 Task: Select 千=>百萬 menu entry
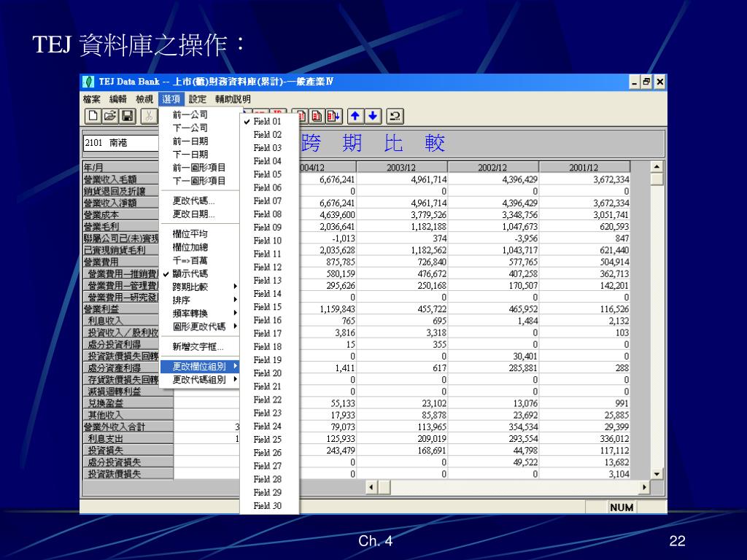(x=199, y=260)
